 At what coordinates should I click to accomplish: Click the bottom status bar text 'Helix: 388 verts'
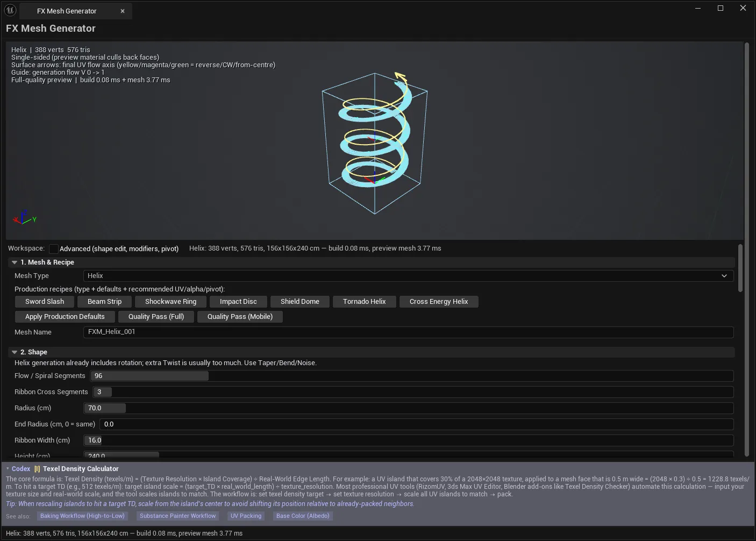pos(124,533)
